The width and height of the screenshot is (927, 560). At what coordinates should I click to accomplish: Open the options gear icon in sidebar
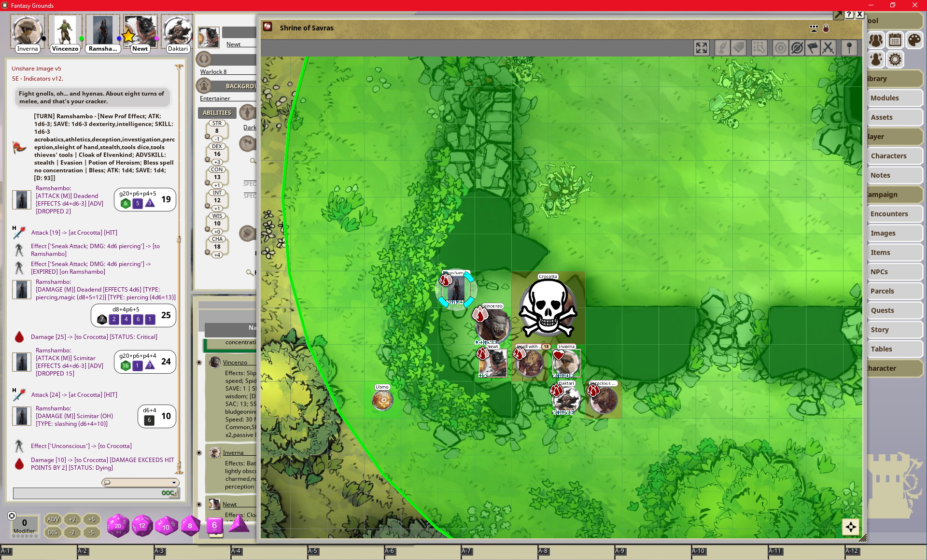coord(895,59)
